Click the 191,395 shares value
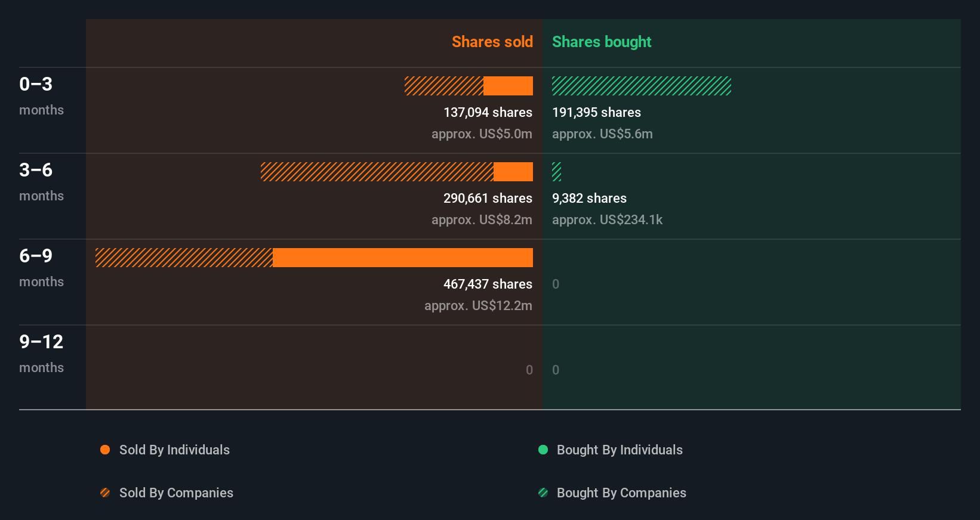Viewport: 980px width, 520px height. (596, 112)
